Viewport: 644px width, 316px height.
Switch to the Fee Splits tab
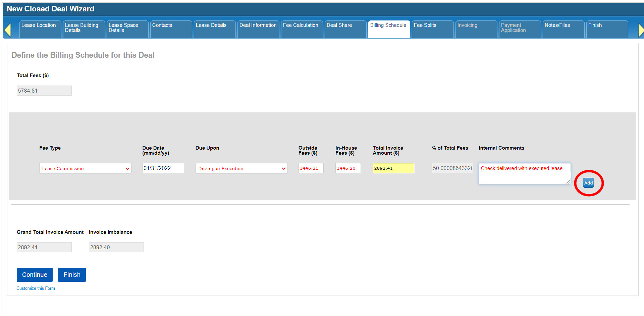click(x=432, y=29)
